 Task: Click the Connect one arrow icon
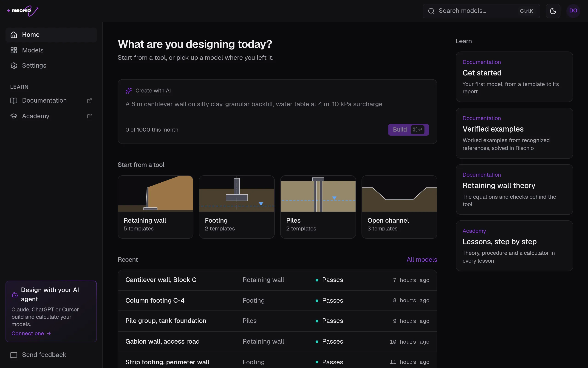49,333
